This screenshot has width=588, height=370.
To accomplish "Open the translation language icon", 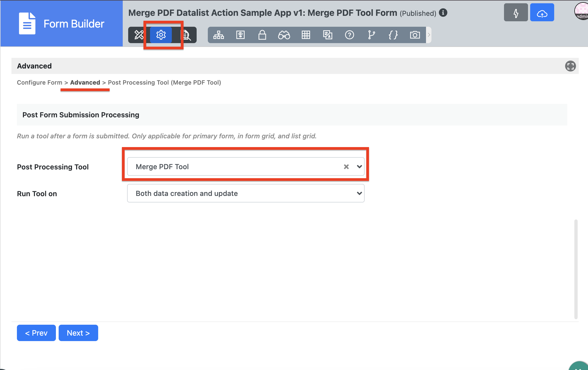I will 328,35.
